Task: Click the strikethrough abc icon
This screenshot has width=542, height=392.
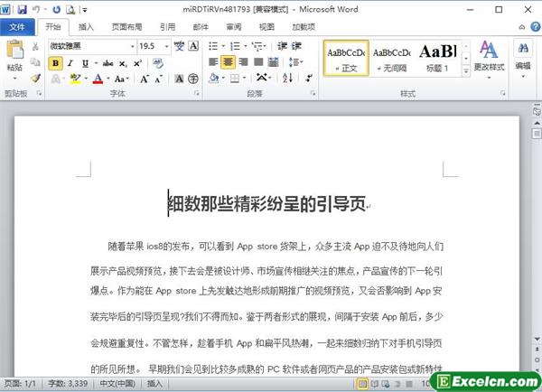Action: point(108,62)
